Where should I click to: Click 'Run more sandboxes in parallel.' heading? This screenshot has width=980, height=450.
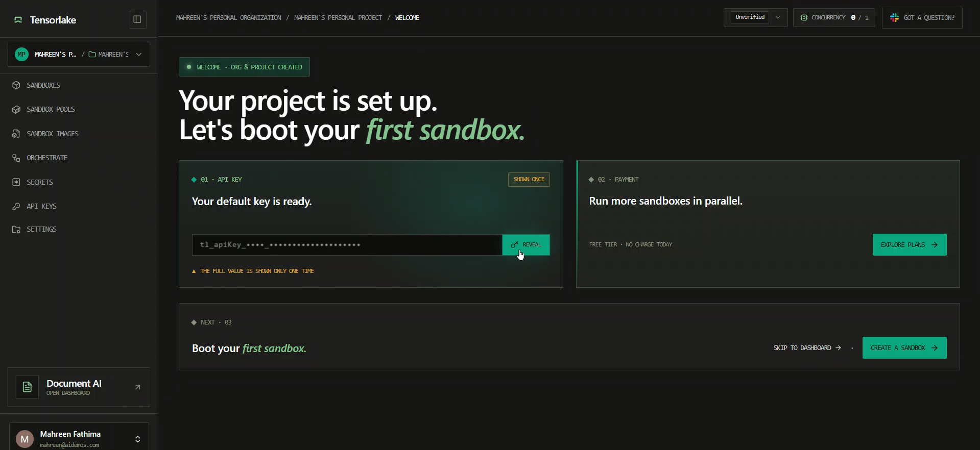coord(665,201)
